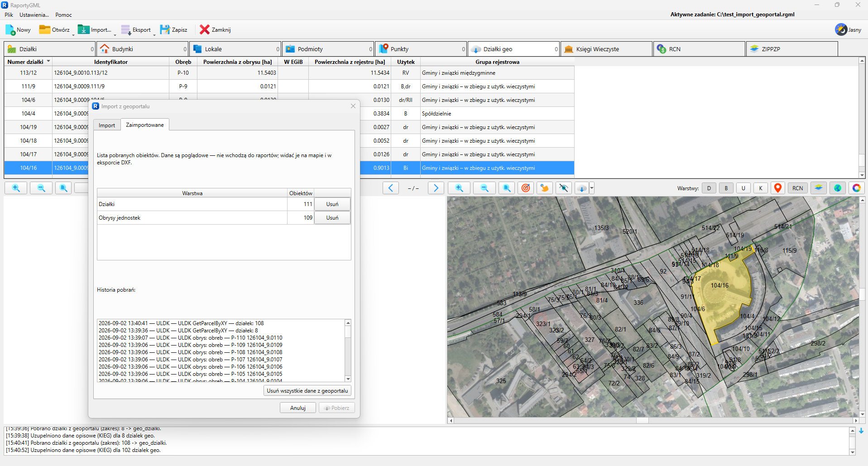
Task: Click the Eksport toolbar icon
Action: tap(126, 30)
